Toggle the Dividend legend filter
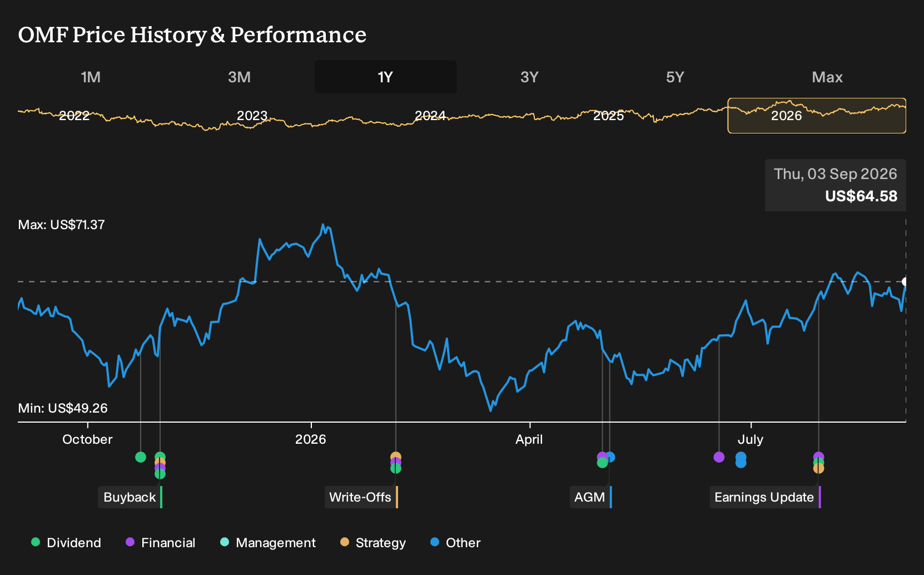The height and width of the screenshot is (575, 924). 66,543
